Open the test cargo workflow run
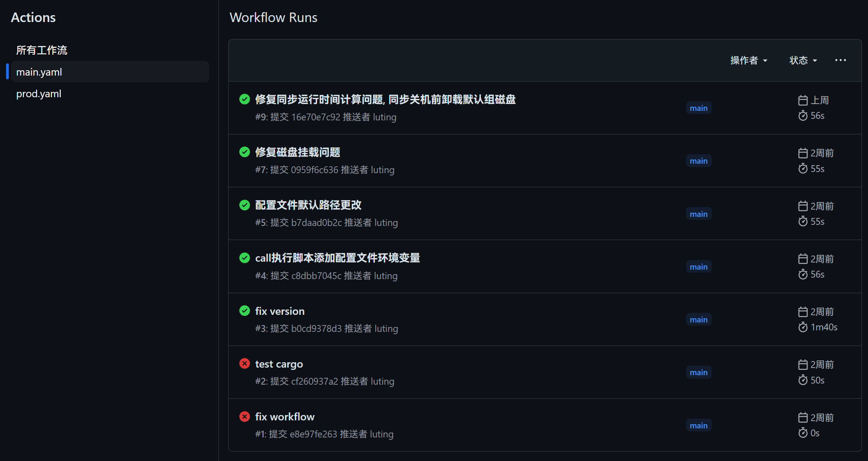Viewport: 868px width, 461px height. pos(279,364)
